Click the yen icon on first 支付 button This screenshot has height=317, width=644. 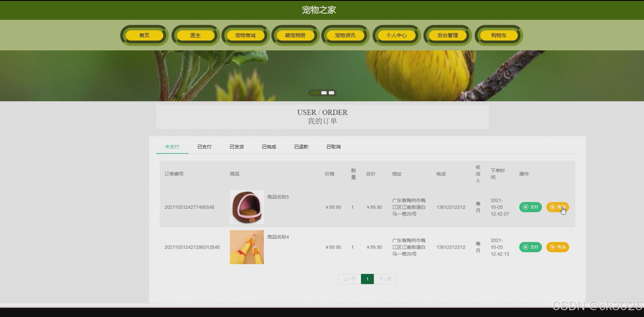coord(525,207)
